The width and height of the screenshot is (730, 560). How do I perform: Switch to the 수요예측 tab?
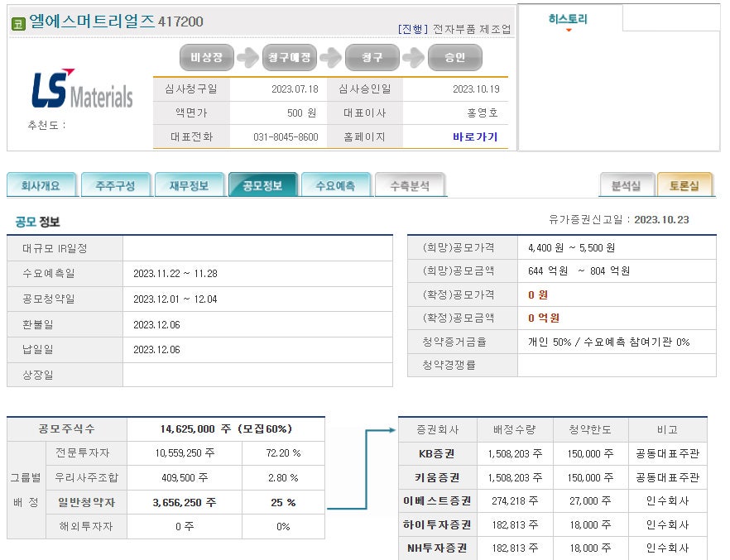(336, 185)
